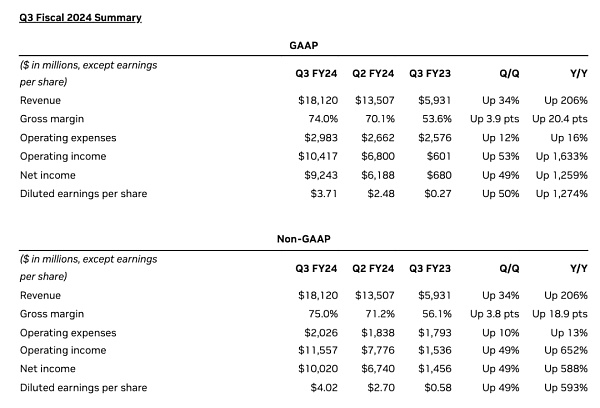
Task: Click GAAP gross margin 74.0% cell
Action: 325,119
